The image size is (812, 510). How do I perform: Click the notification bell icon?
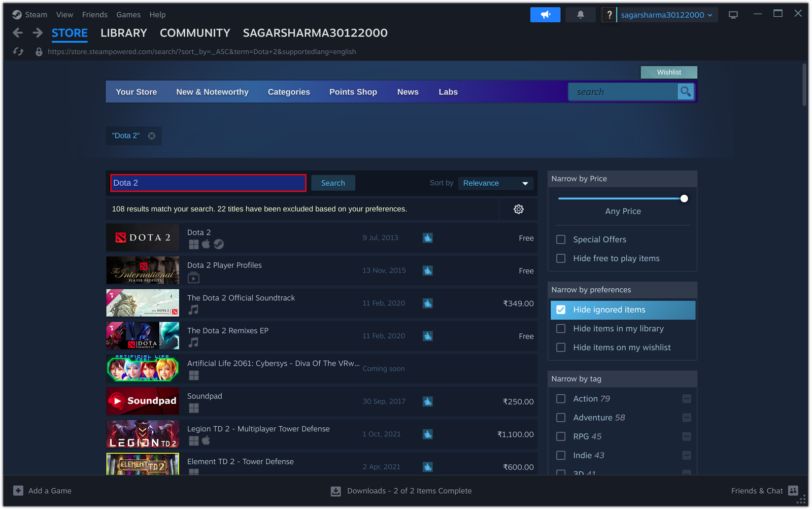tap(580, 15)
